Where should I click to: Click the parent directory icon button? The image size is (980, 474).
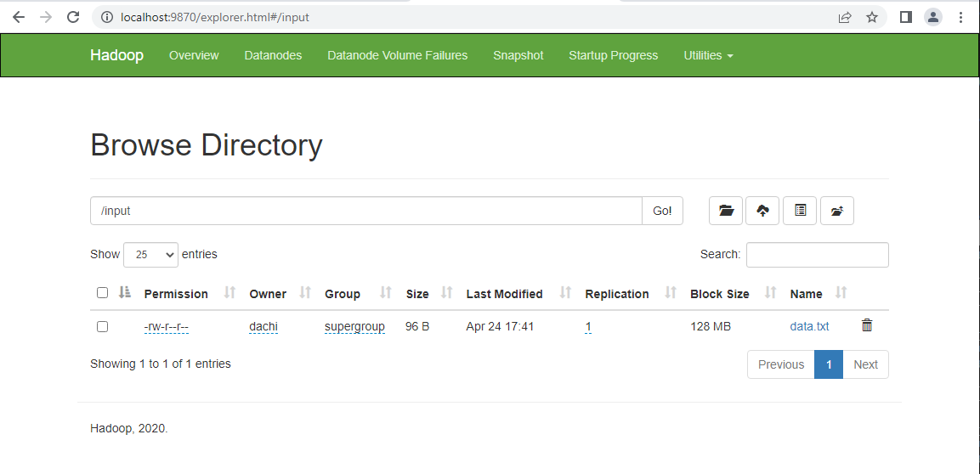pos(836,211)
